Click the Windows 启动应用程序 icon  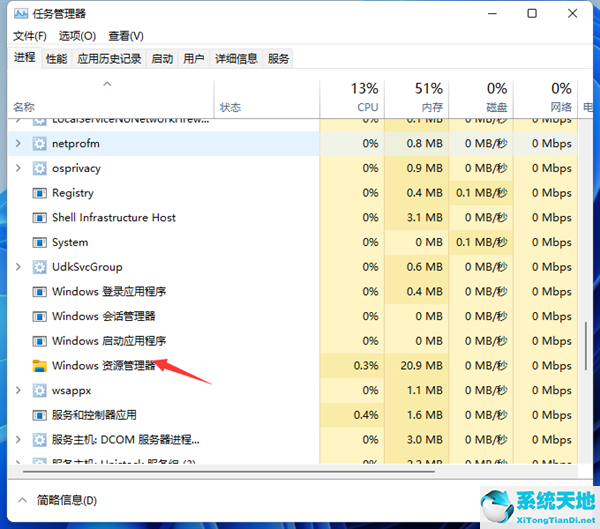click(x=39, y=341)
